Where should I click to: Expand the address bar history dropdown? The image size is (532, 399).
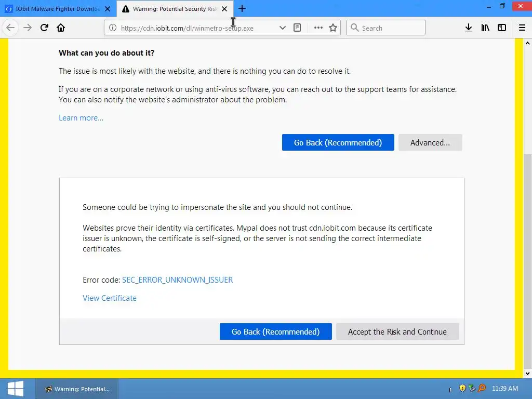(282, 28)
